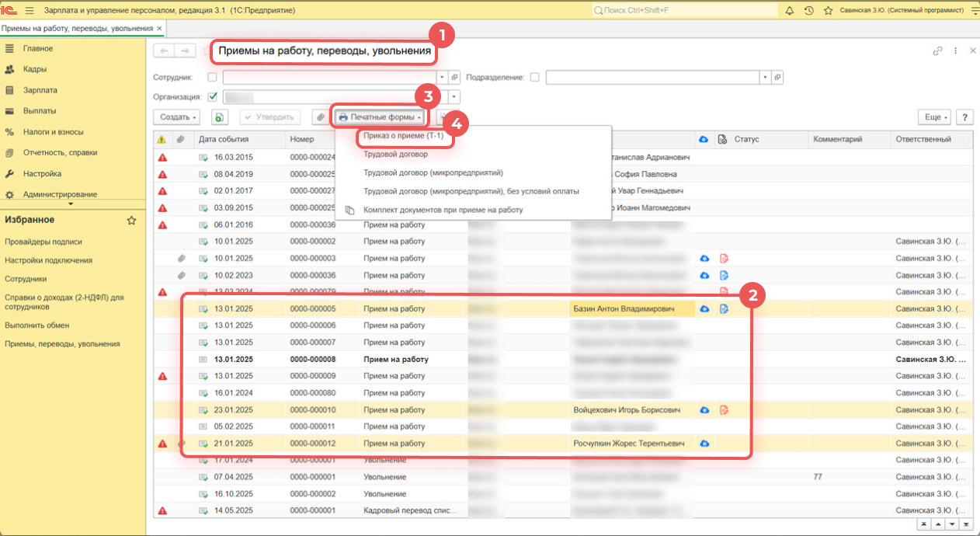Open the Еще dropdown menu
The width and height of the screenshot is (980, 536).
coord(934,117)
